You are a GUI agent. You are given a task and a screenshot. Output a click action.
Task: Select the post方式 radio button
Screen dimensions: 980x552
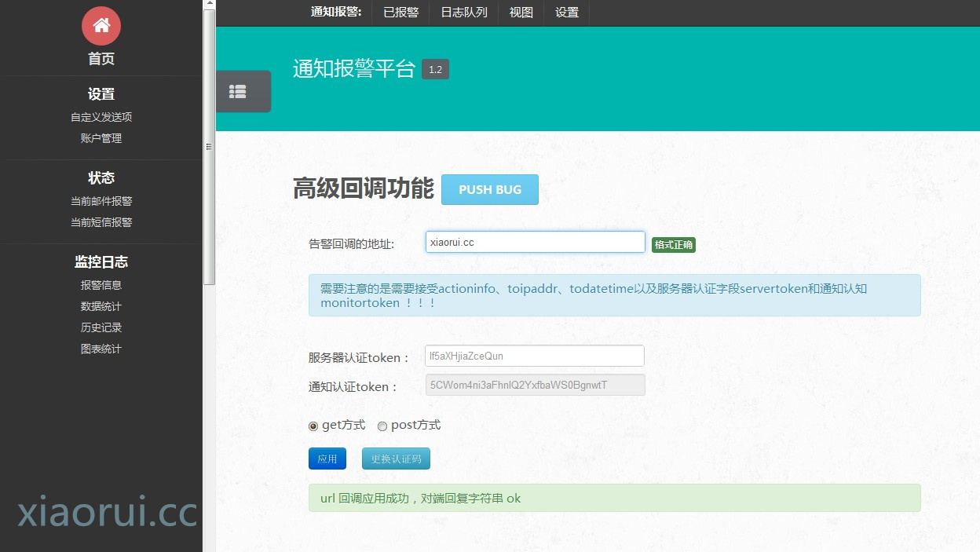pyautogui.click(x=382, y=426)
